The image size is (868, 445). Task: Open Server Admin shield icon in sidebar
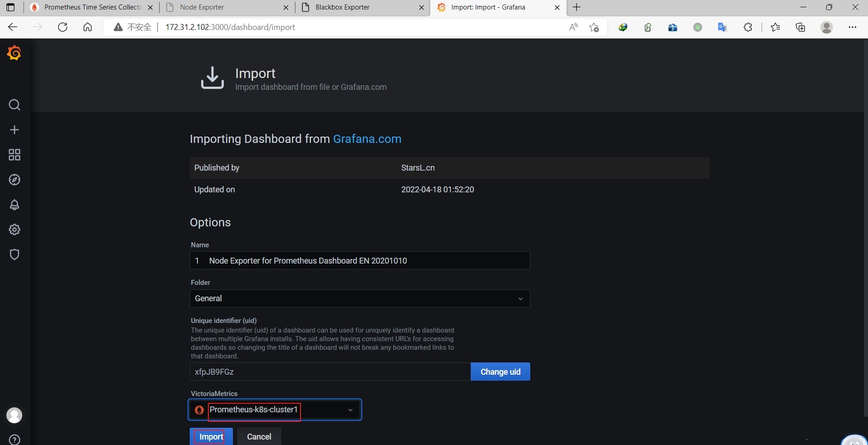click(x=15, y=254)
